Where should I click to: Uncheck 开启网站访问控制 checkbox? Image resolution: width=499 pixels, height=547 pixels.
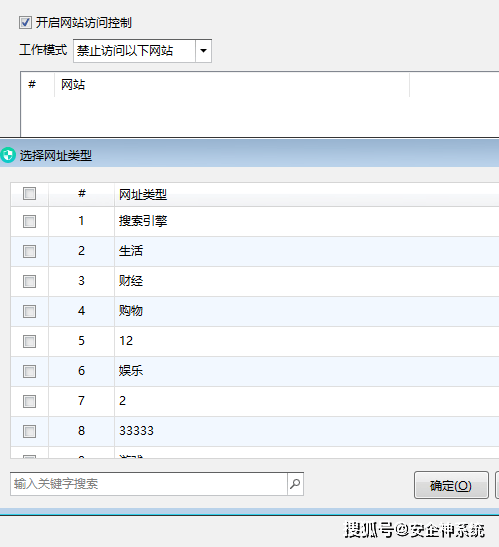click(25, 23)
